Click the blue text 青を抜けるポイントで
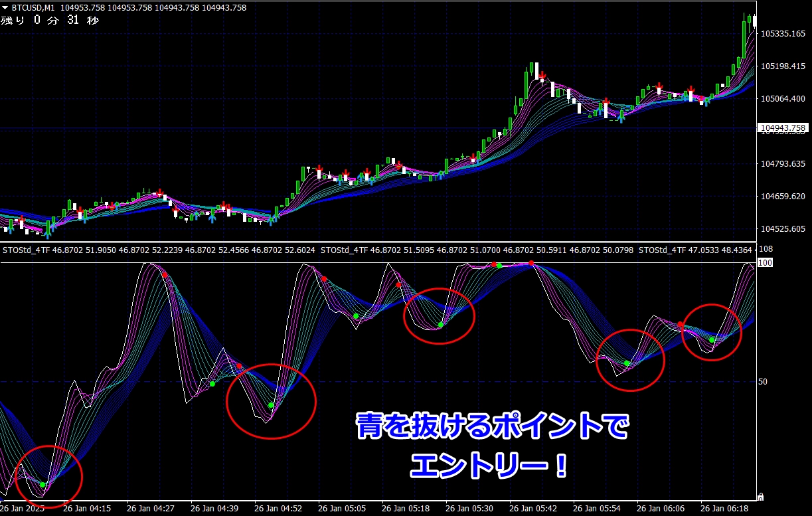 (x=491, y=427)
